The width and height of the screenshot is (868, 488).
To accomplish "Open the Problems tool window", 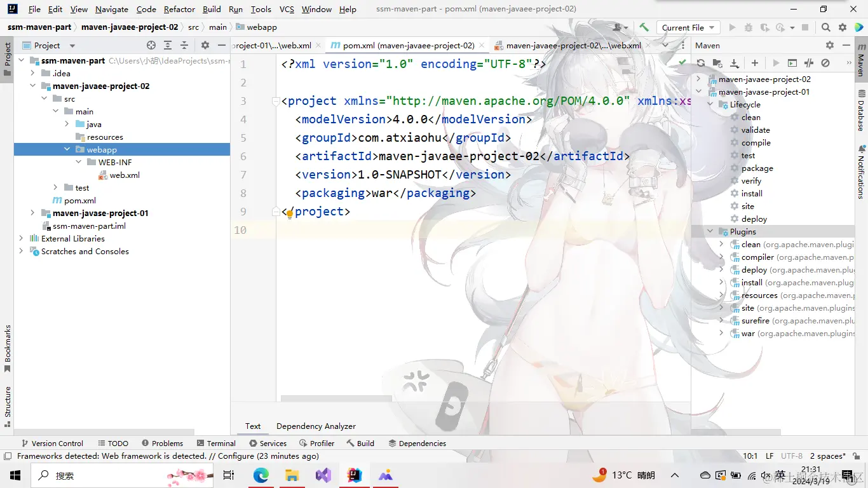I will (163, 443).
